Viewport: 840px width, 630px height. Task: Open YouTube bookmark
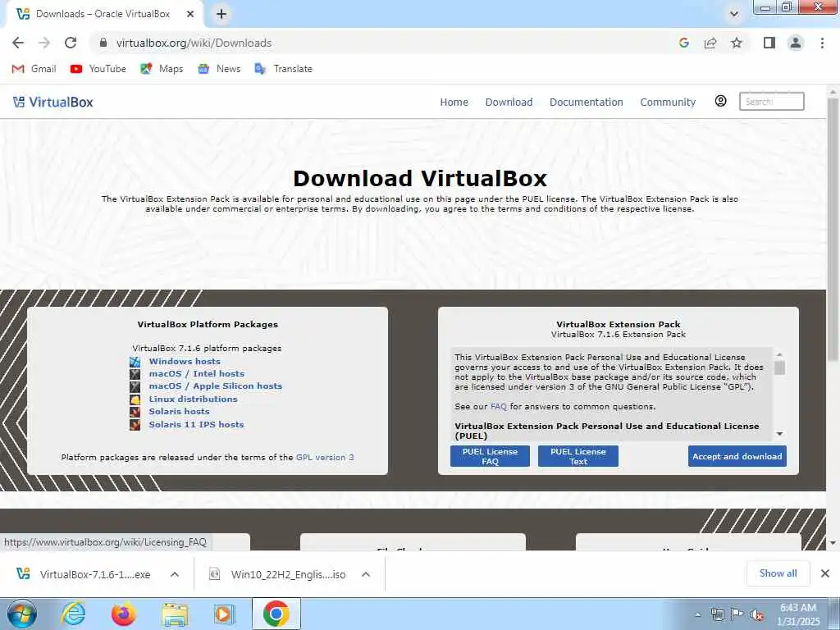click(x=98, y=69)
